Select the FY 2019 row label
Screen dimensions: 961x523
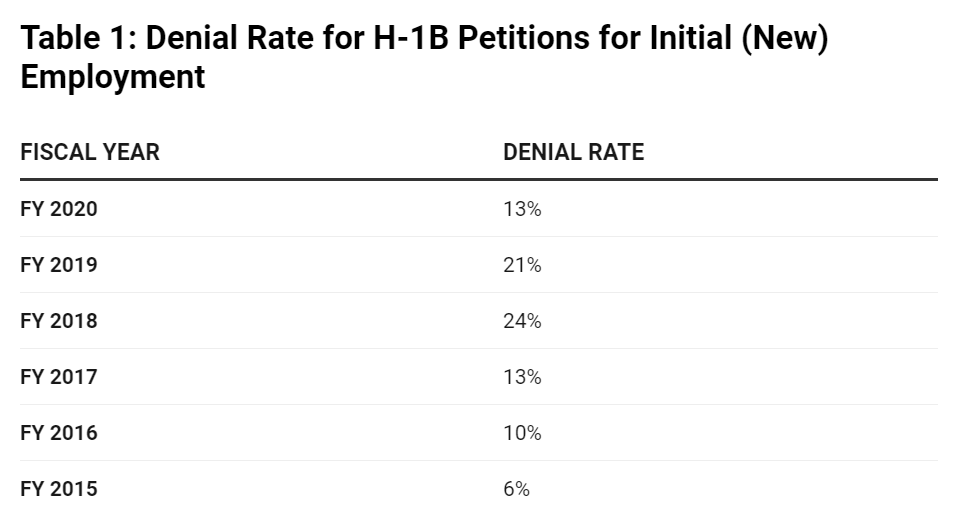coord(59,265)
